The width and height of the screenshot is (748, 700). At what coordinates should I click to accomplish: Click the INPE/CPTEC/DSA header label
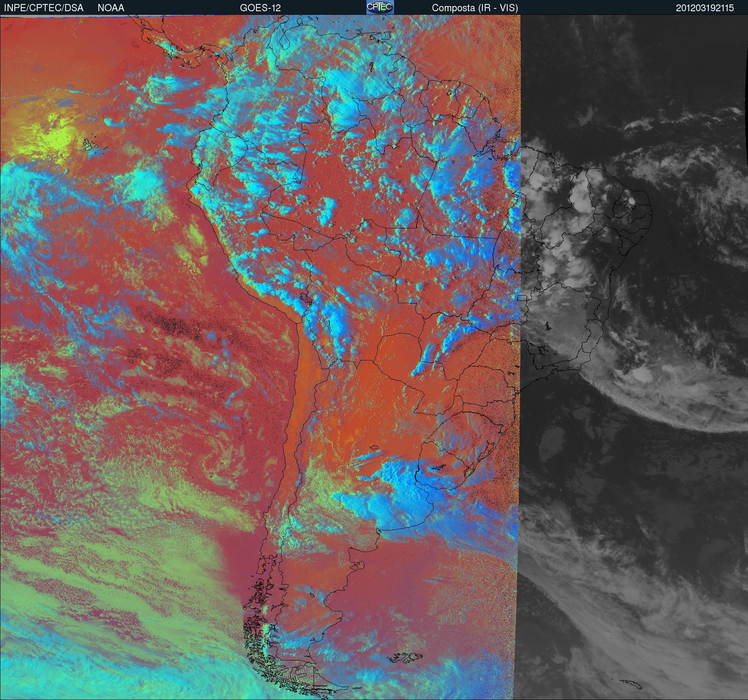44,8
